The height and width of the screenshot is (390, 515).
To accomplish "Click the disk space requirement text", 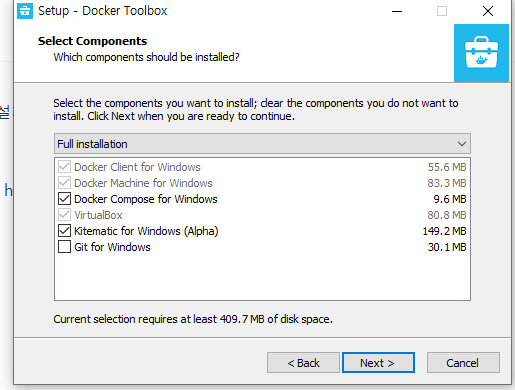I will [x=193, y=319].
